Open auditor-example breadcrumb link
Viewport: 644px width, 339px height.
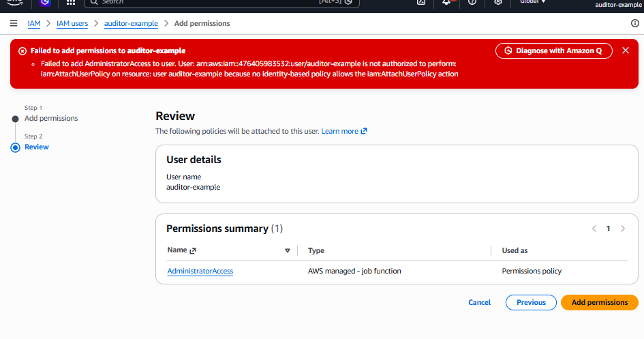131,23
